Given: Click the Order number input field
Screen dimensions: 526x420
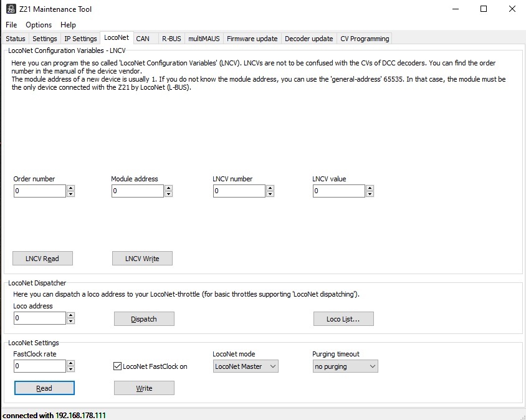Looking at the screenshot, I should (40, 191).
